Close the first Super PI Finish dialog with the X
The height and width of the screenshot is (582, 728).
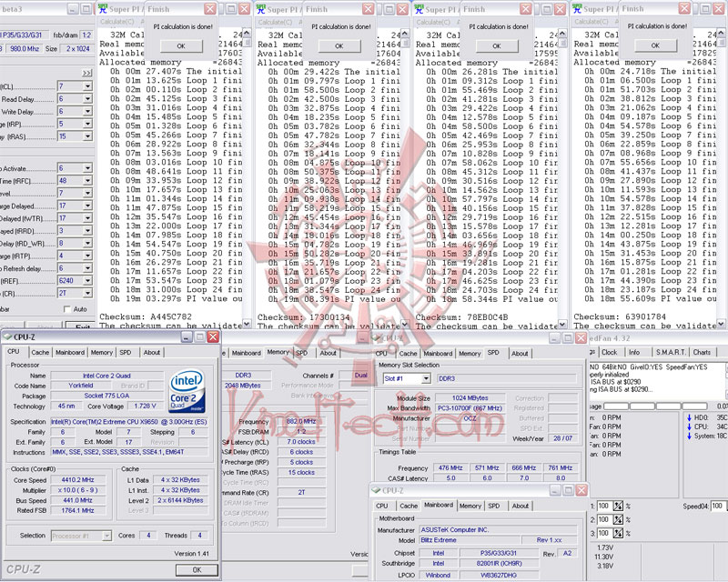pyautogui.click(x=210, y=9)
